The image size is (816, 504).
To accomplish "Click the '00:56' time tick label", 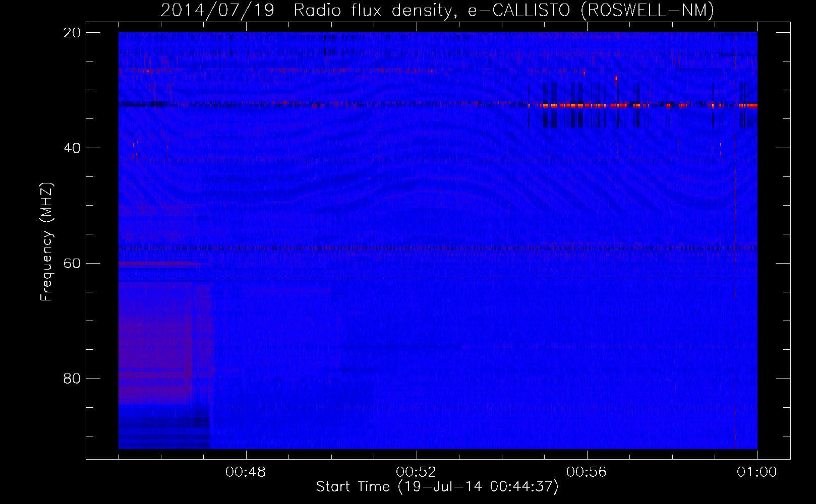I will (x=587, y=472).
